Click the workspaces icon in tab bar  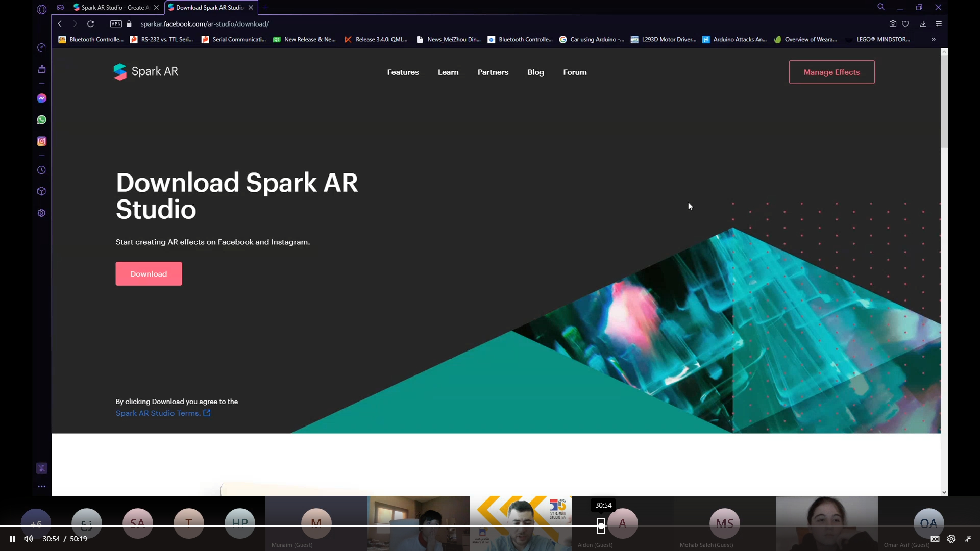point(60,7)
